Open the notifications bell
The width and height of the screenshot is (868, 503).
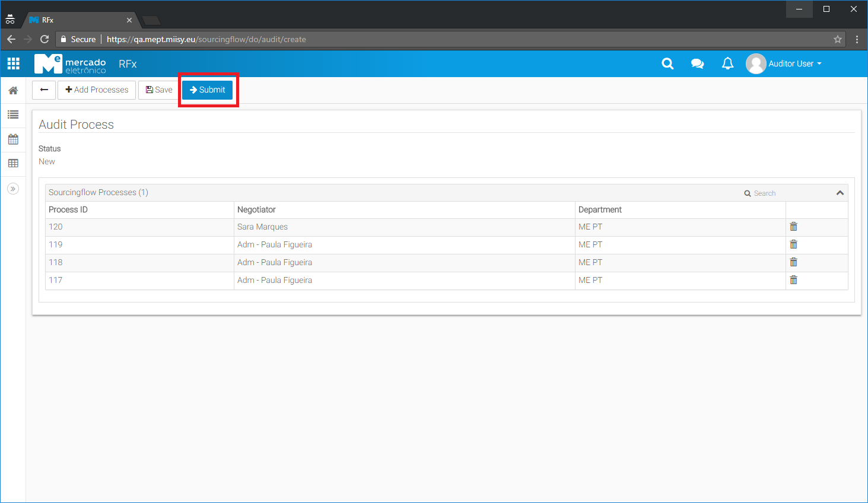pos(727,63)
